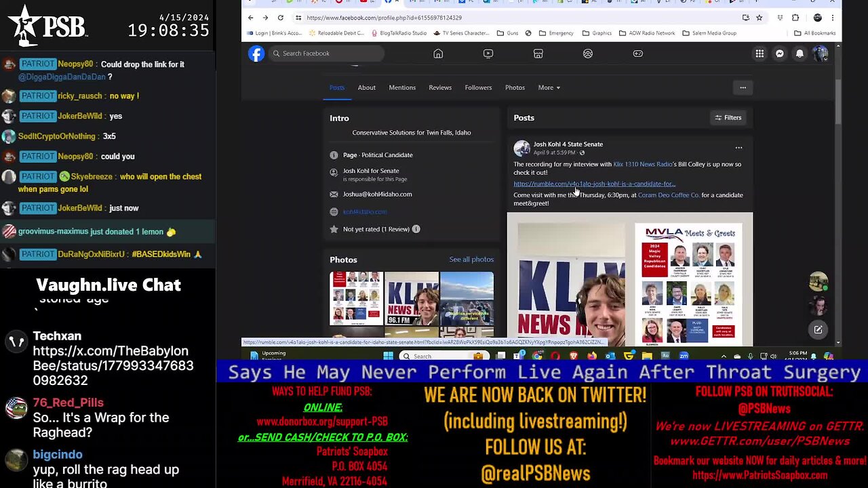Click the review info icon

416,229
